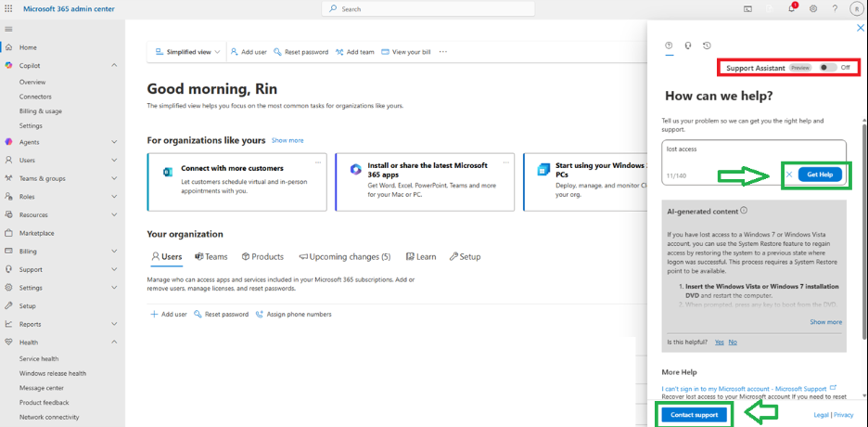The image size is (868, 427).
Task: Expand the Resources nav section
Action: tap(114, 214)
